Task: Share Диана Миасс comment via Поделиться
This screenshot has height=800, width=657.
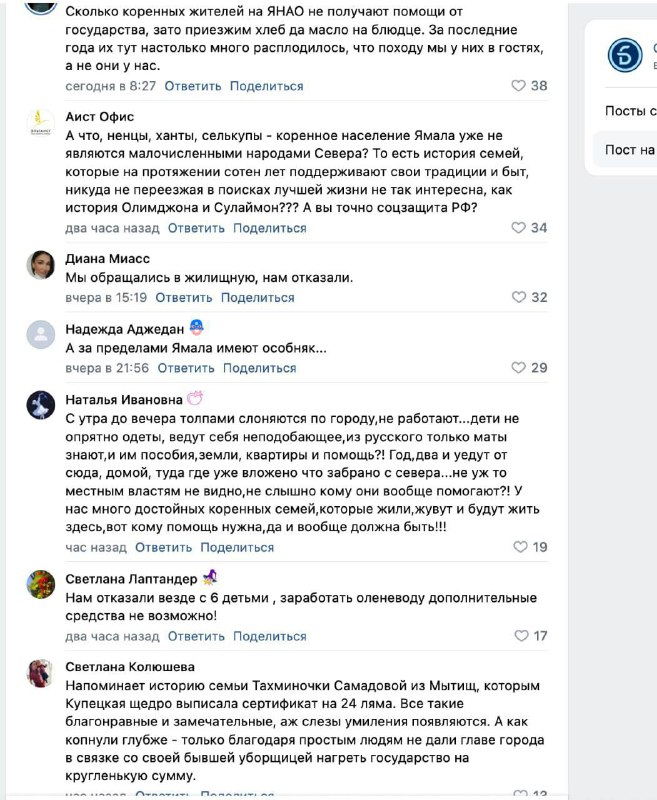Action: coord(258,297)
